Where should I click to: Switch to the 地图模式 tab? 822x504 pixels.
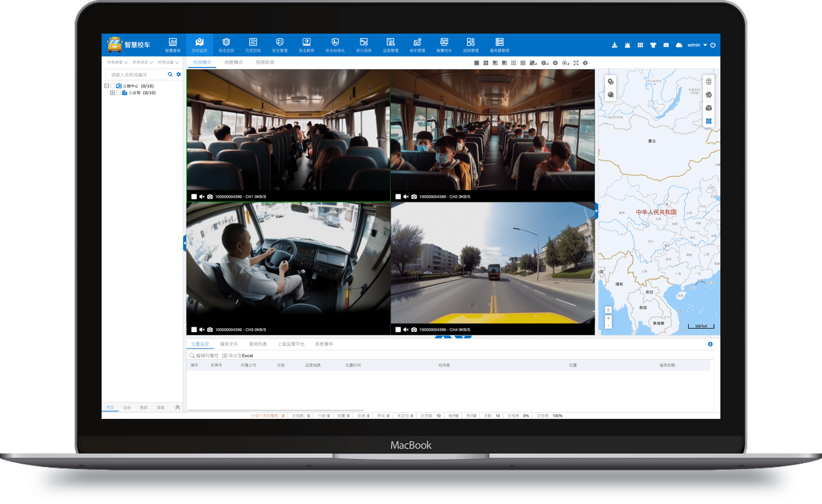coord(234,62)
